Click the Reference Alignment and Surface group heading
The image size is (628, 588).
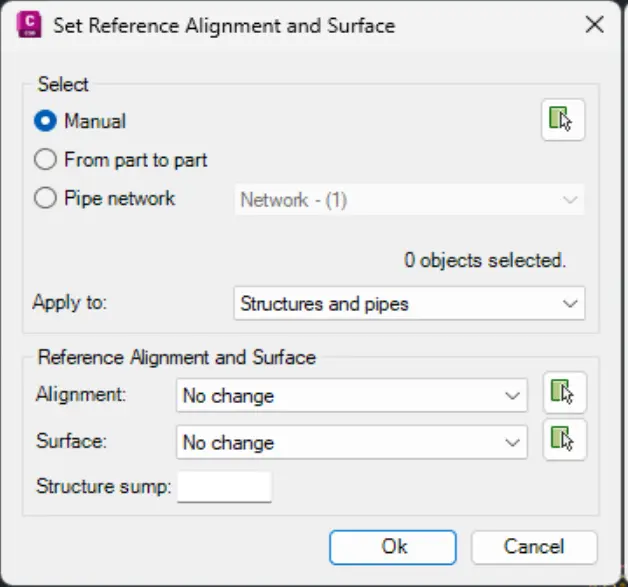[x=176, y=357]
